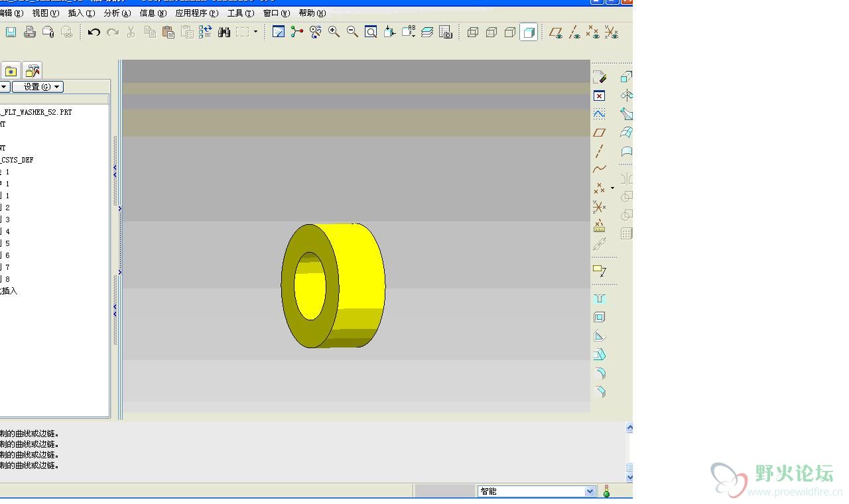Click the Rib tool icon
849x504 pixels.
pyautogui.click(x=600, y=336)
